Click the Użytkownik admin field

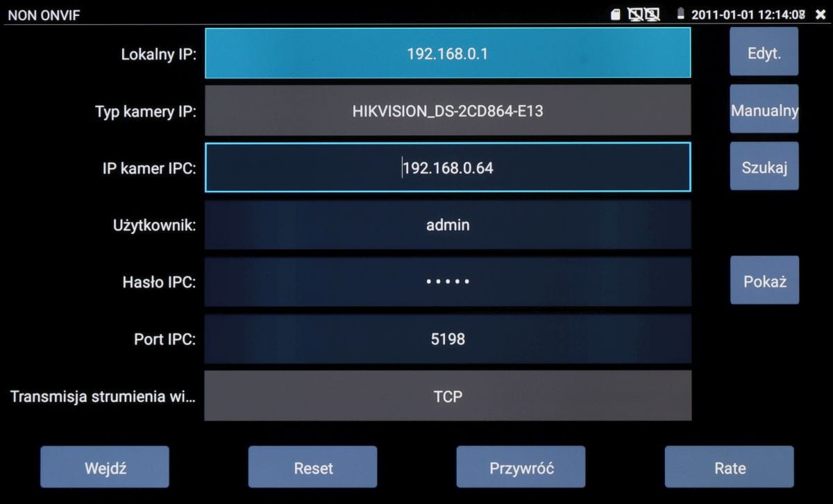coord(448,225)
